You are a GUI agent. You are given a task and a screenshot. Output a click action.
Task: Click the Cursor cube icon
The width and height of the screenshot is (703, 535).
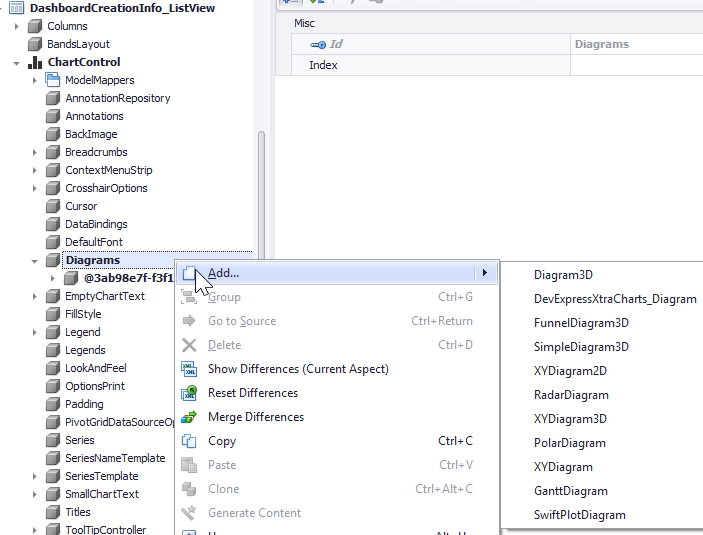tap(52, 206)
